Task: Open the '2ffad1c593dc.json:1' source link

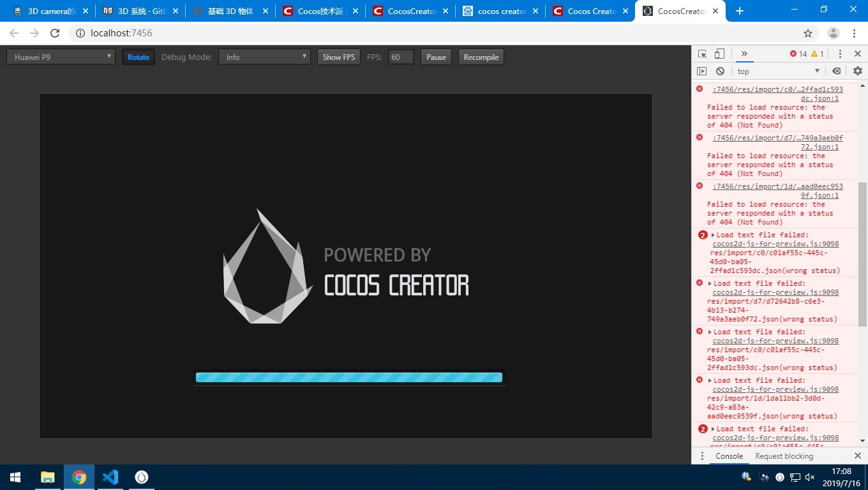Action: pyautogui.click(x=778, y=94)
